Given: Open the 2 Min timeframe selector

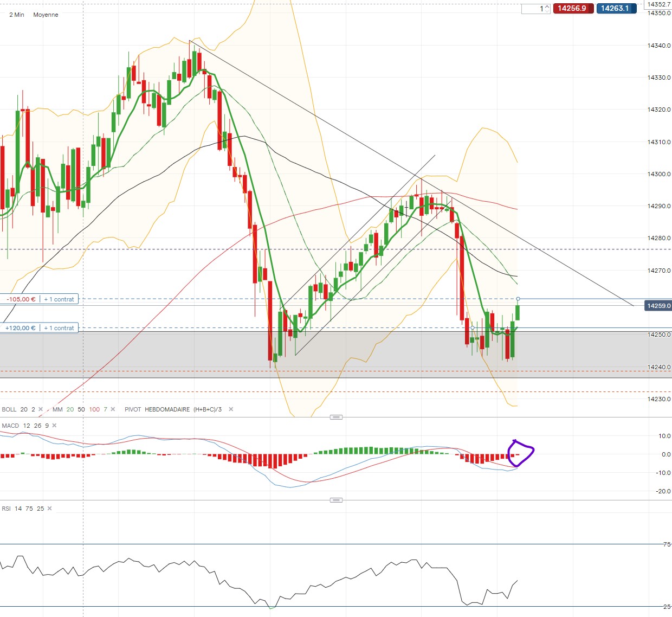Looking at the screenshot, I should pos(17,15).
